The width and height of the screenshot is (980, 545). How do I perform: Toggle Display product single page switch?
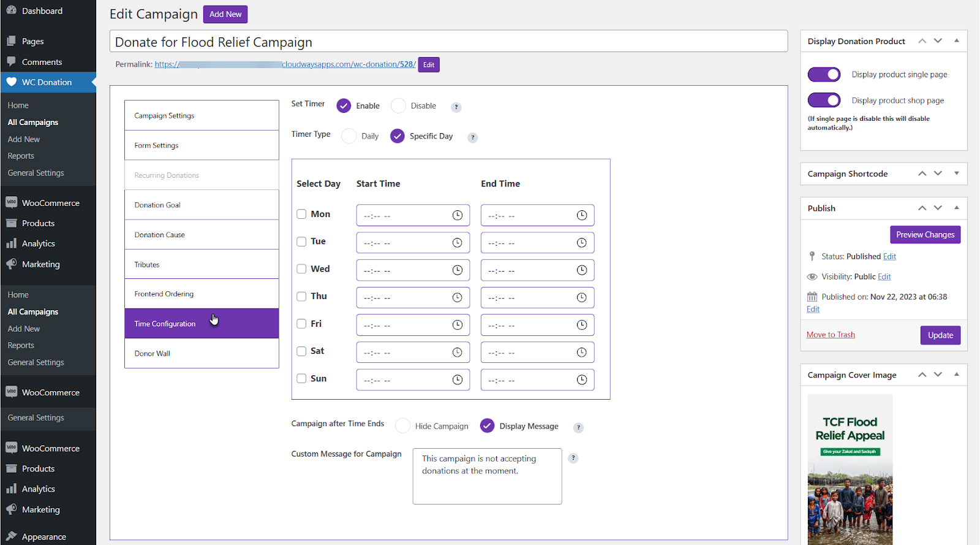pos(824,74)
